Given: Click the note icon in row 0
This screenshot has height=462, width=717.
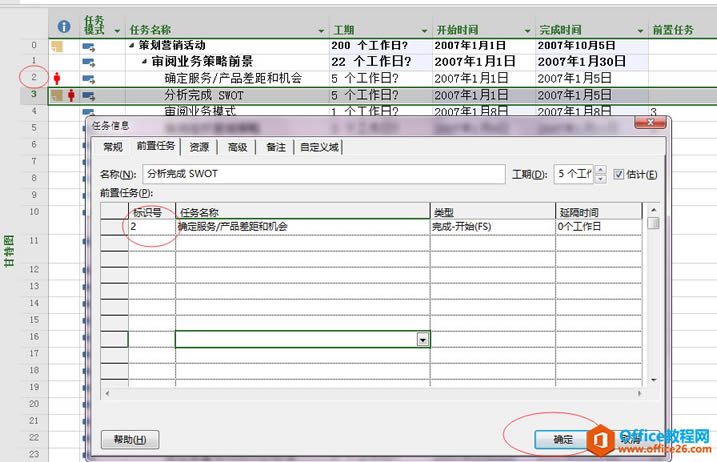Looking at the screenshot, I should point(57,45).
